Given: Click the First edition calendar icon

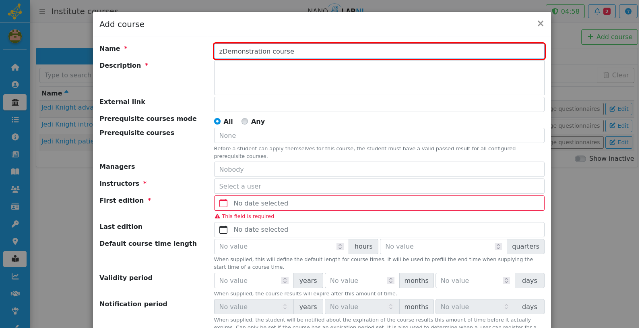Looking at the screenshot, I should tap(223, 203).
